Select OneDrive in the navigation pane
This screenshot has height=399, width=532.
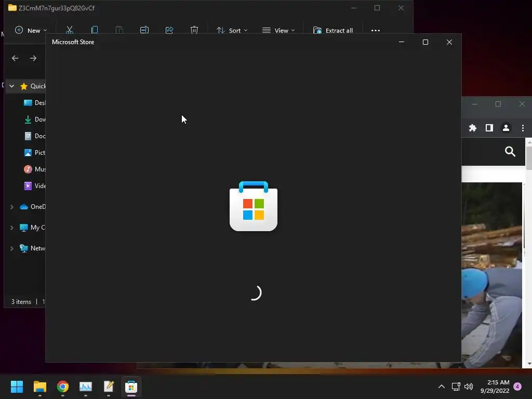point(33,207)
